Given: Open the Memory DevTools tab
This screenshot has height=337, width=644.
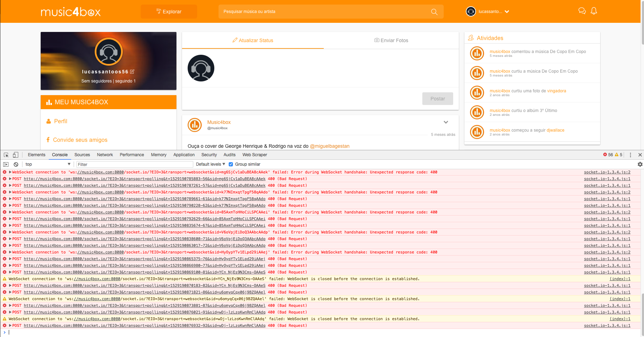Looking at the screenshot, I should (159, 155).
